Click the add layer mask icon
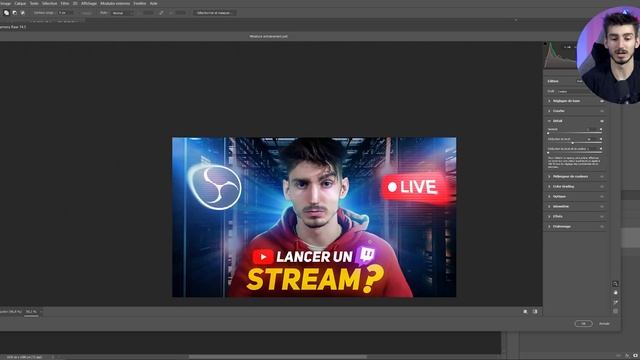Viewport: 640px width, 360px height. coord(635,356)
